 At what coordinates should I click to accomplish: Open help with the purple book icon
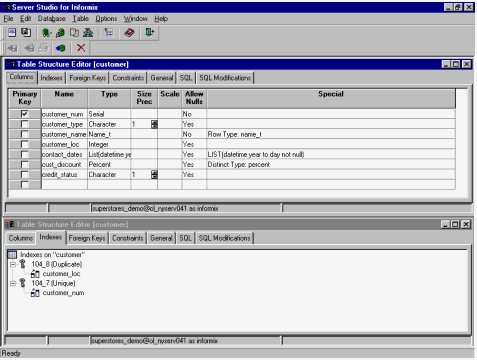click(x=129, y=32)
